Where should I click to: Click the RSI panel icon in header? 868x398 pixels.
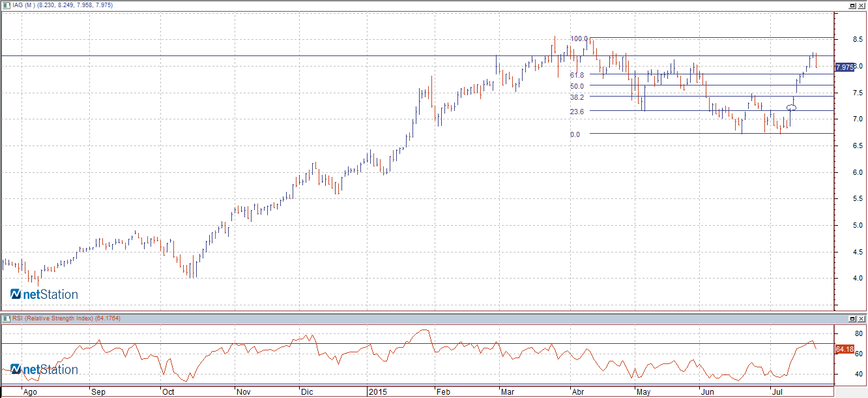(x=5, y=318)
